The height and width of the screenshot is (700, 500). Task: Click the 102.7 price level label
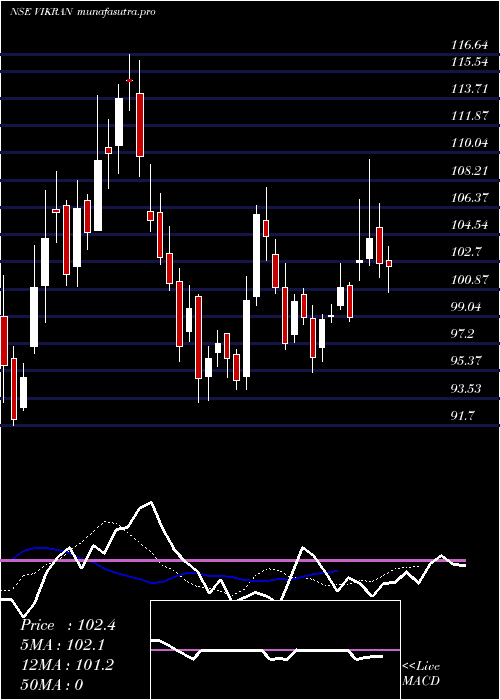point(466,252)
